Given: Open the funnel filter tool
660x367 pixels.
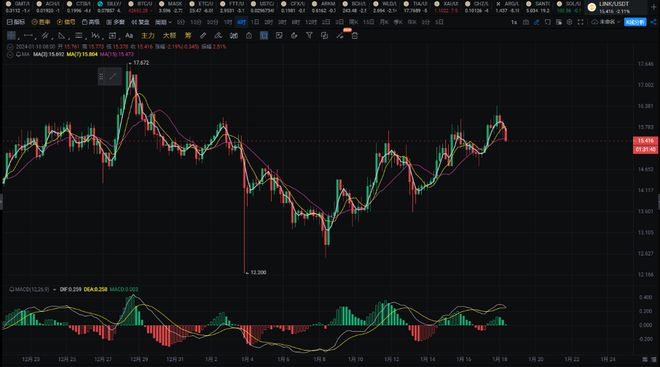Looking at the screenshot, I should 309,36.
